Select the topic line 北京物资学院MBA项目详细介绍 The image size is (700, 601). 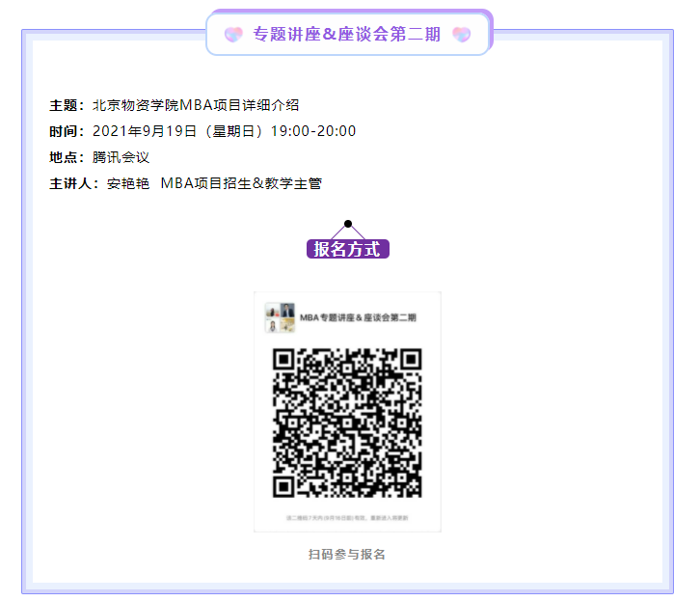(x=196, y=105)
